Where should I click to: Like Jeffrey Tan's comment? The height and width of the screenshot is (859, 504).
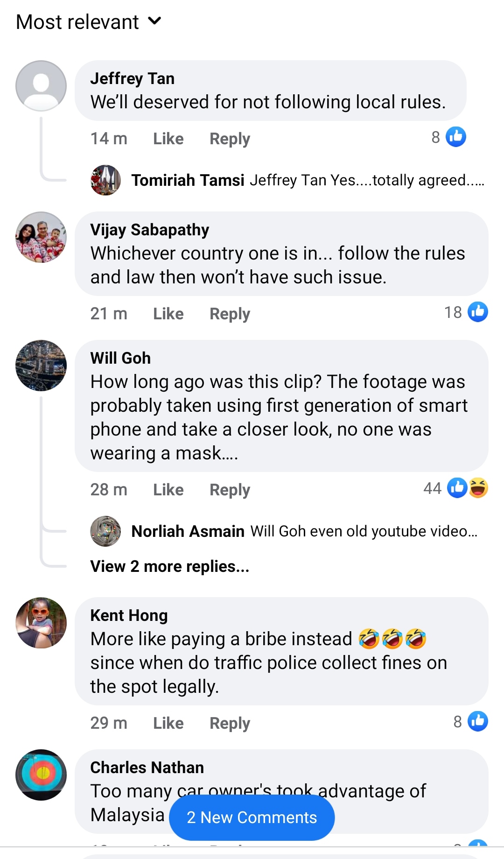(x=168, y=139)
